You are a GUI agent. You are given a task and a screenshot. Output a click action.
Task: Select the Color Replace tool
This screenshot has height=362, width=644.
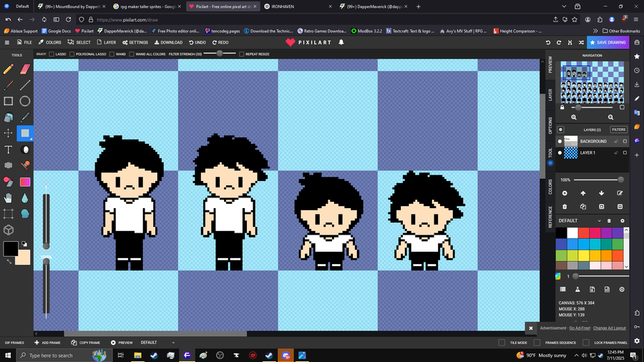coord(8,182)
